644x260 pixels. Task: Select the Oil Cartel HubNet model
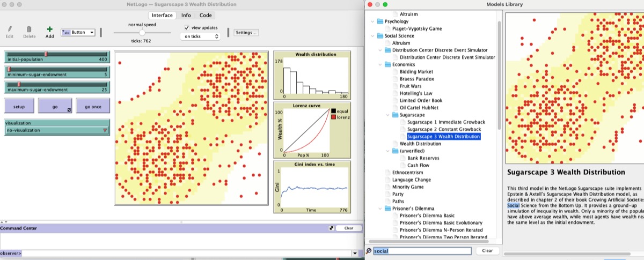point(419,108)
